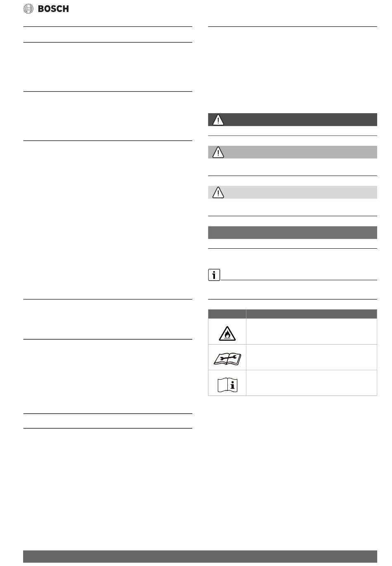Click the horizontal rule beside the info icon

point(299,280)
